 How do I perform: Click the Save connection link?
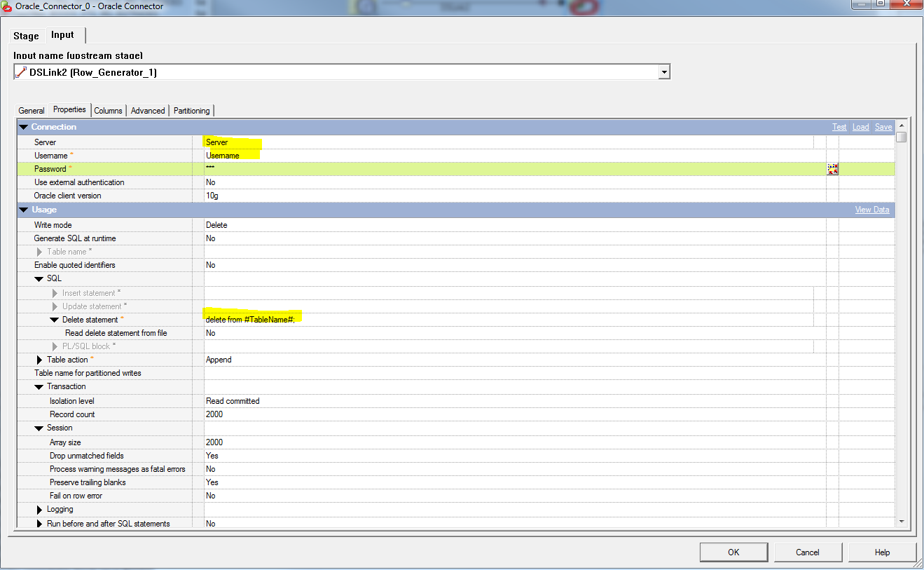[883, 127]
